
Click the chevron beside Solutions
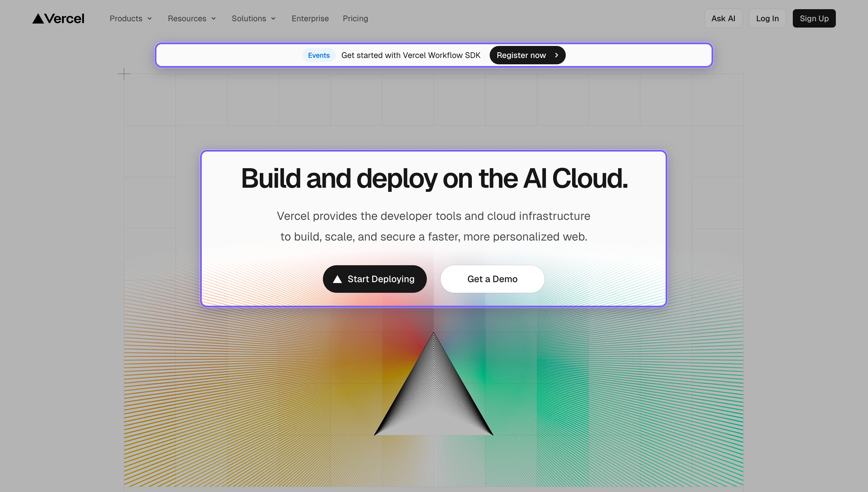click(x=274, y=19)
